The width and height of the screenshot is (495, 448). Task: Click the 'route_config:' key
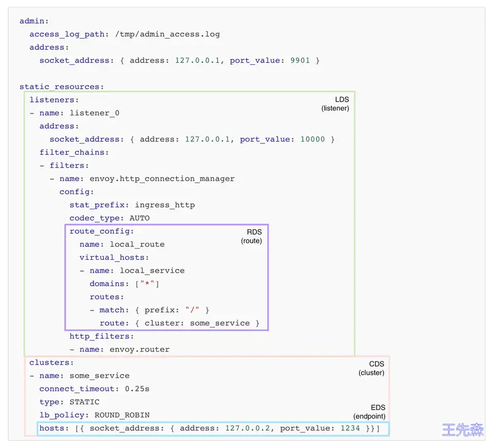pyautogui.click(x=102, y=231)
